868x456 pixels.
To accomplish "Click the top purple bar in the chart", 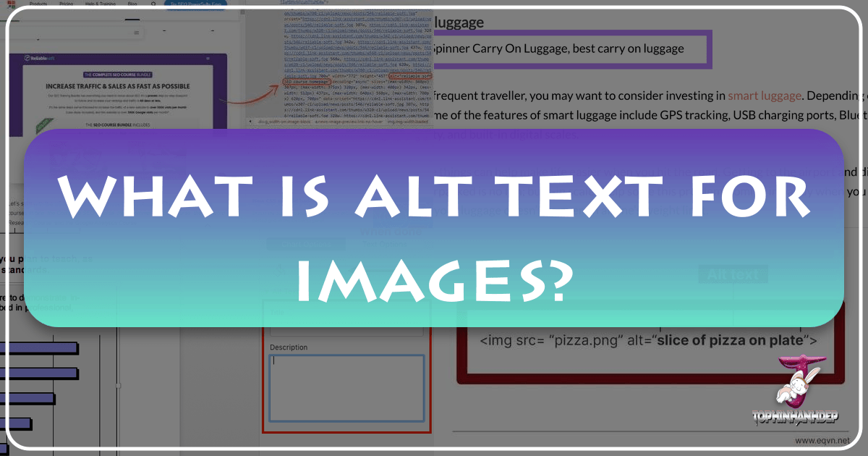I will (38, 348).
